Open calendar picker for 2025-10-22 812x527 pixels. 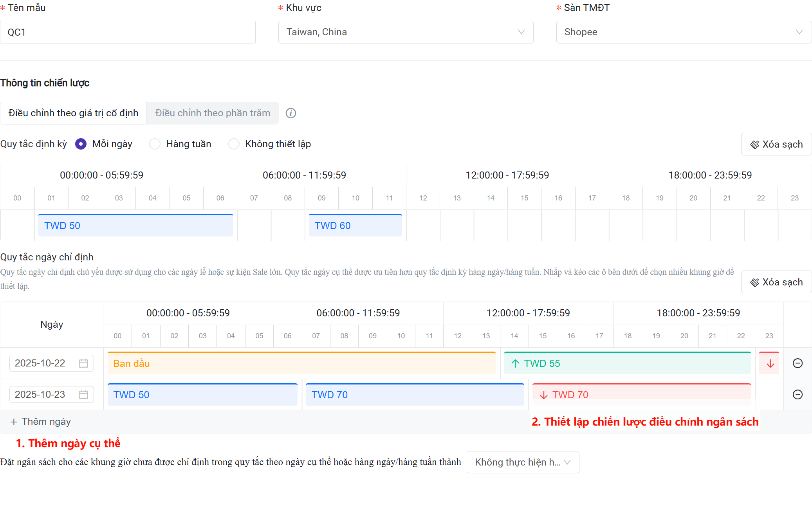click(x=83, y=363)
